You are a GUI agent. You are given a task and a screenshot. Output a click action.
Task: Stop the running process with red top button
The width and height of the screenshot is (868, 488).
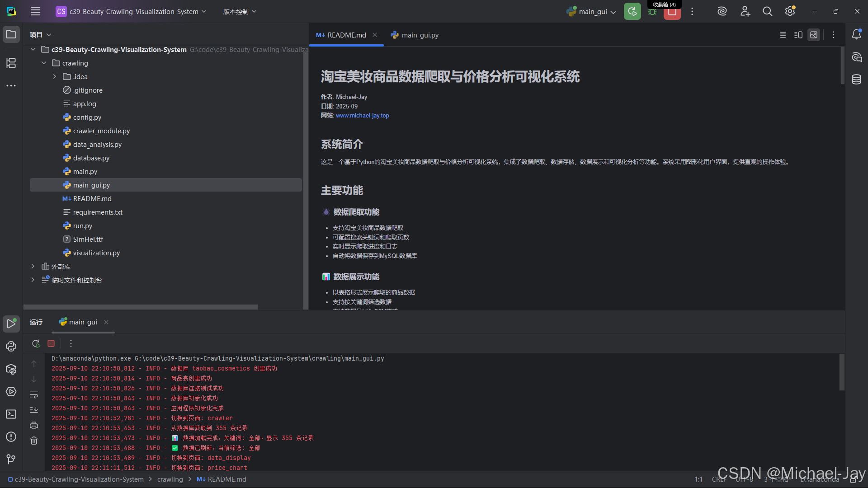pos(672,12)
